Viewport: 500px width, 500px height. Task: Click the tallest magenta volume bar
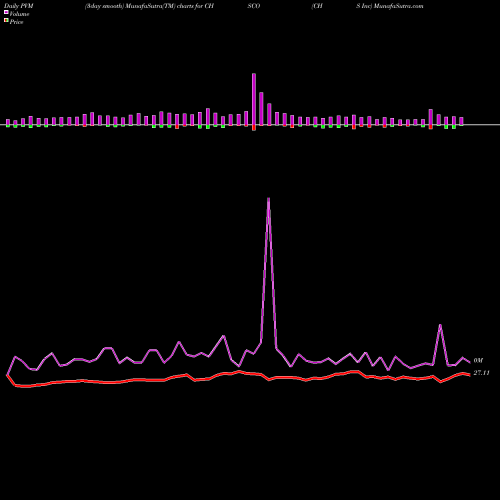pyautogui.click(x=254, y=99)
